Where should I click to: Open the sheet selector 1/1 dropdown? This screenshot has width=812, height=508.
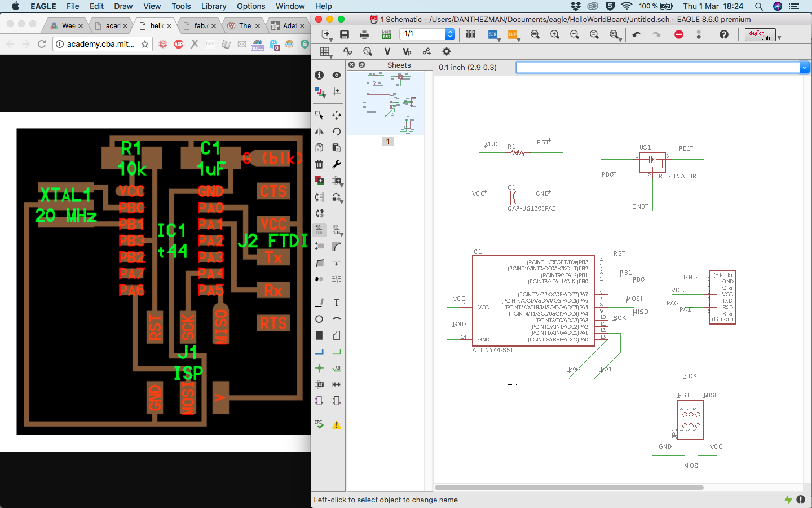tap(450, 34)
